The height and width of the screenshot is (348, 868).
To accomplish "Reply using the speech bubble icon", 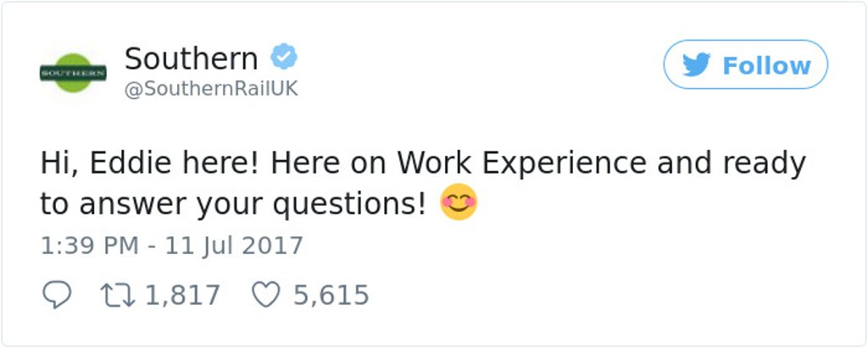I will click(56, 295).
